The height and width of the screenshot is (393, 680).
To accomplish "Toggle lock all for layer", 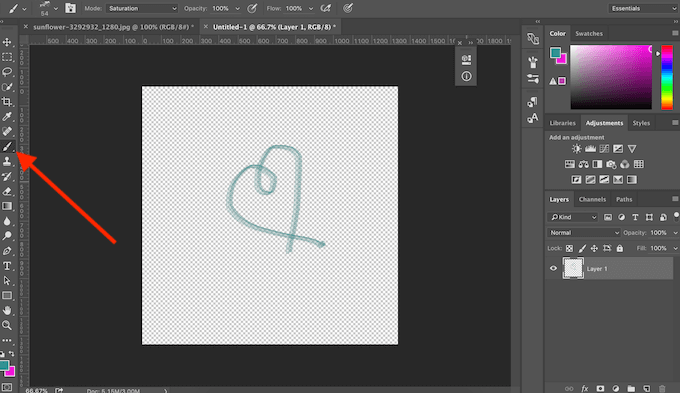I will (x=620, y=248).
